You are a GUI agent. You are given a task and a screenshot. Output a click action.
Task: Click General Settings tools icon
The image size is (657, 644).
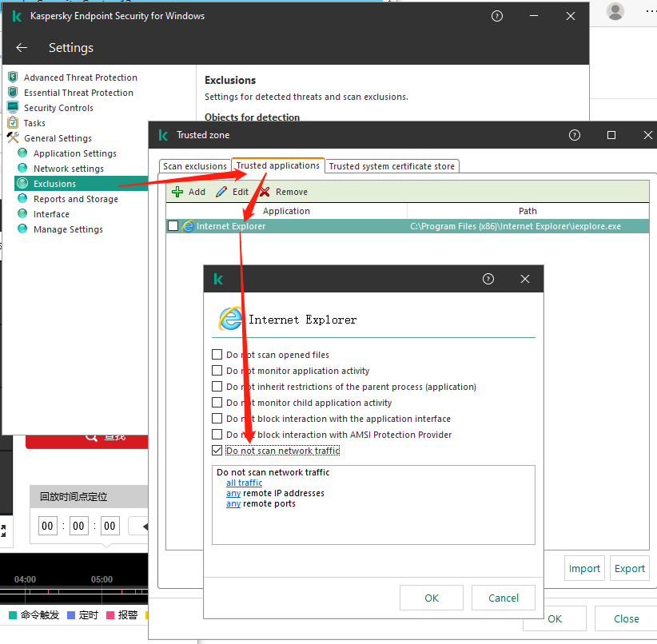(13, 137)
